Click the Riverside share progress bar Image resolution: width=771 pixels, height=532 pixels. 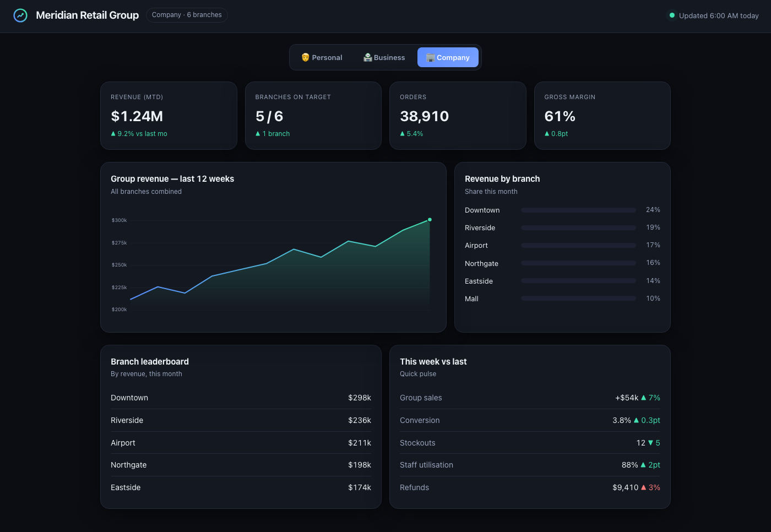tap(578, 227)
